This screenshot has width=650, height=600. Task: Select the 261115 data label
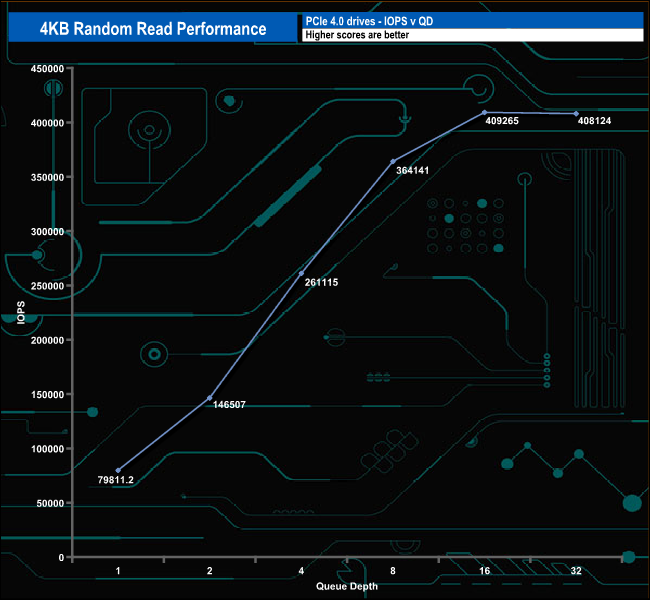[322, 282]
